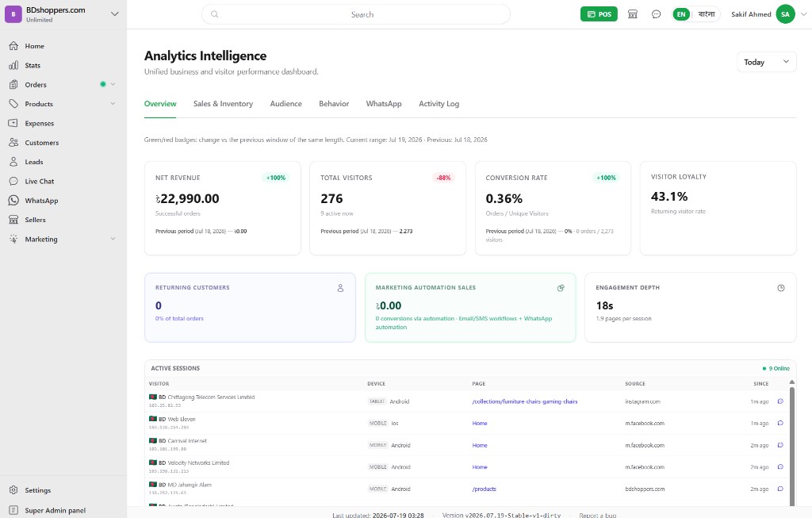The image size is (812, 518).
Task: Click the Sellers store icon
Action: (x=13, y=220)
